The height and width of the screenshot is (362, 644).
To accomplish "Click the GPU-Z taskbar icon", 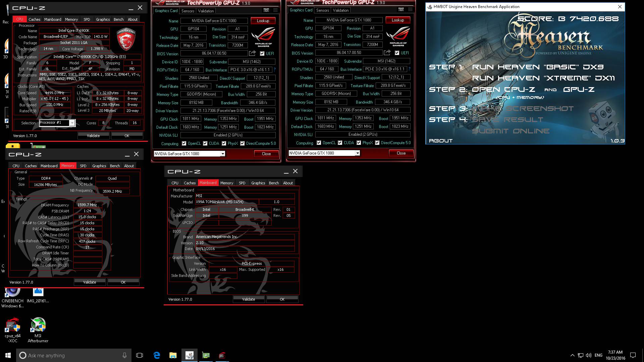I will coord(206,355).
